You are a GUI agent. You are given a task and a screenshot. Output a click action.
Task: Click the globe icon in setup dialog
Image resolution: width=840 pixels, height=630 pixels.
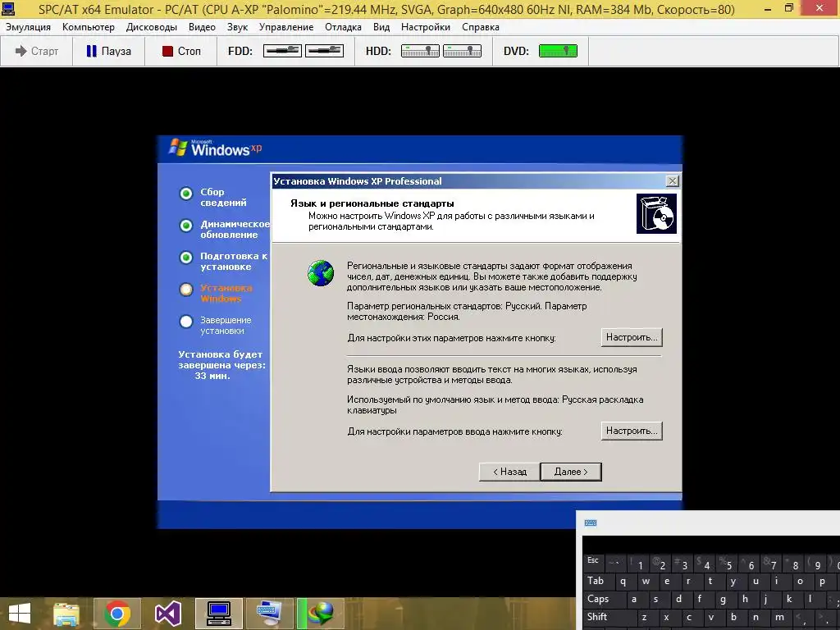tap(321, 273)
